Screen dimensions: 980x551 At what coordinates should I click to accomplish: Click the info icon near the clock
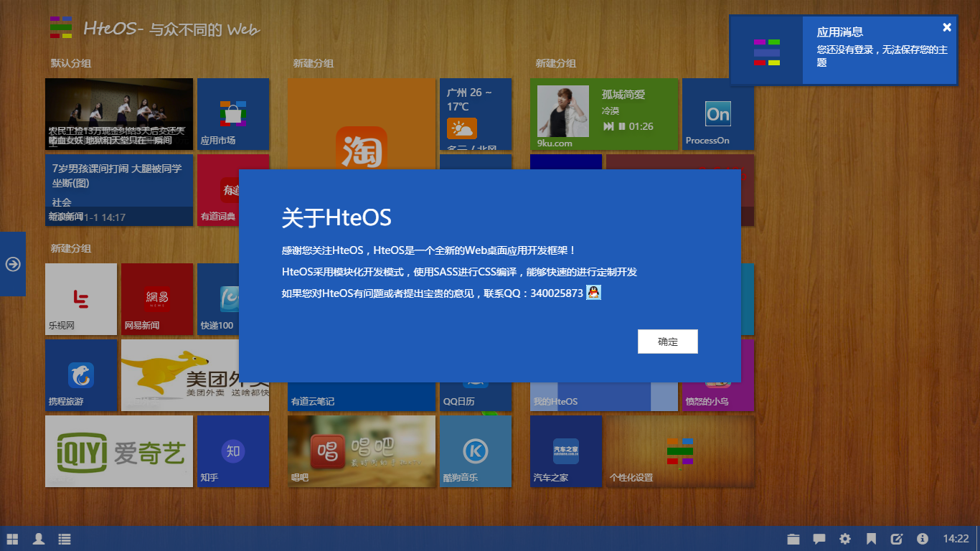click(923, 539)
